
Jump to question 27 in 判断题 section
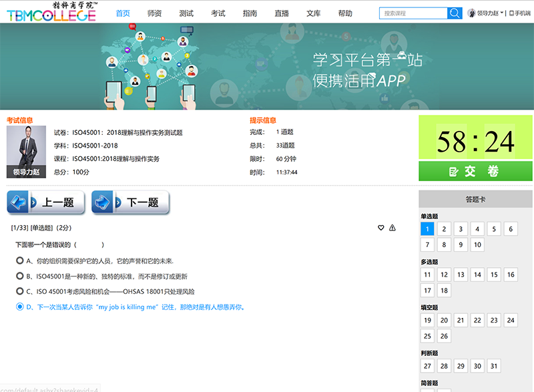pos(428,366)
